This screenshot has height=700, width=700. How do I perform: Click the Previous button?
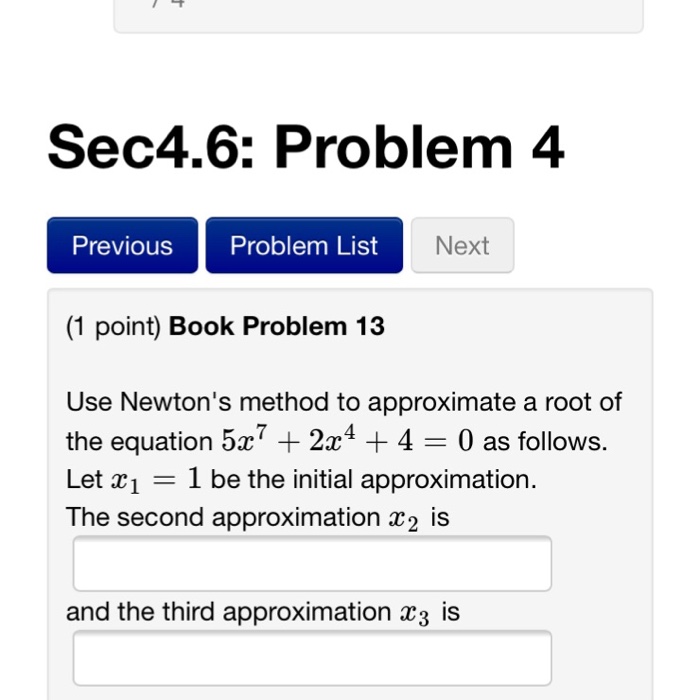(x=122, y=246)
